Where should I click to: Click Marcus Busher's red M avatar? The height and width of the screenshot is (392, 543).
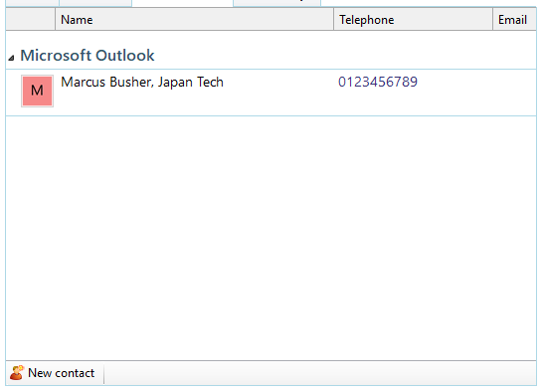coord(38,91)
